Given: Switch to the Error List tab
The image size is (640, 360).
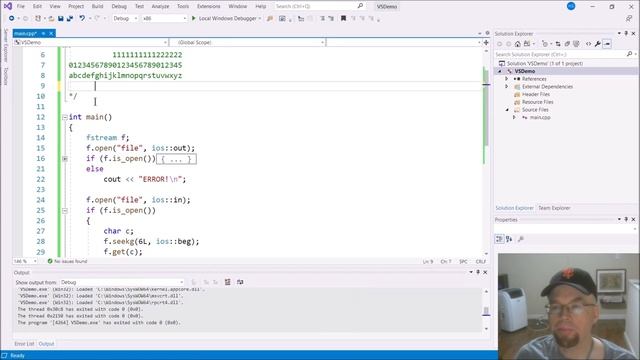Looking at the screenshot, I should [24, 344].
